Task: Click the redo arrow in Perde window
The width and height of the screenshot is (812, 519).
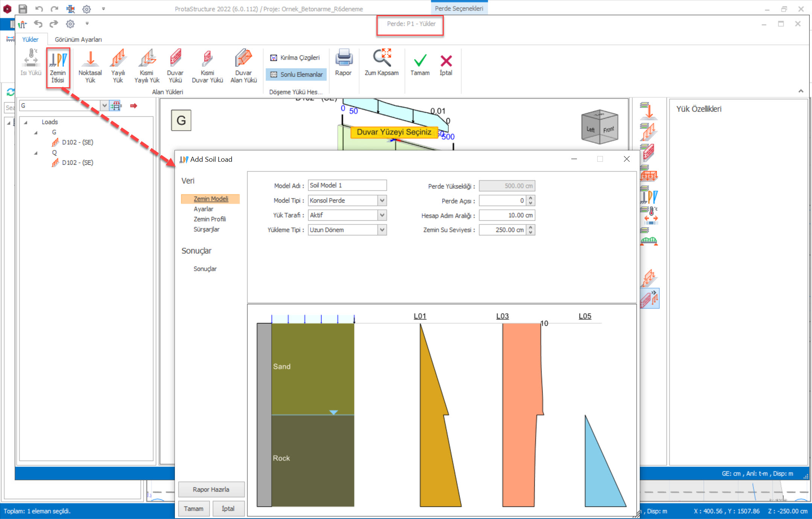Action: tap(54, 24)
